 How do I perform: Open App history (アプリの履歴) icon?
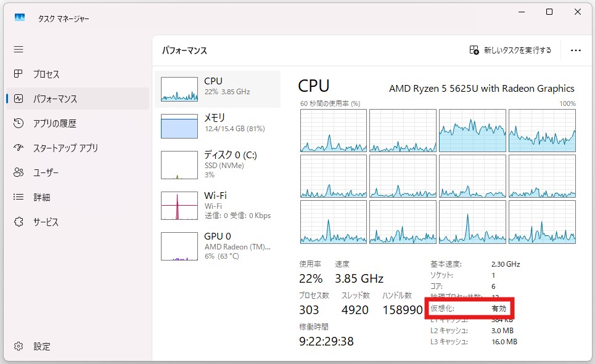[x=18, y=123]
